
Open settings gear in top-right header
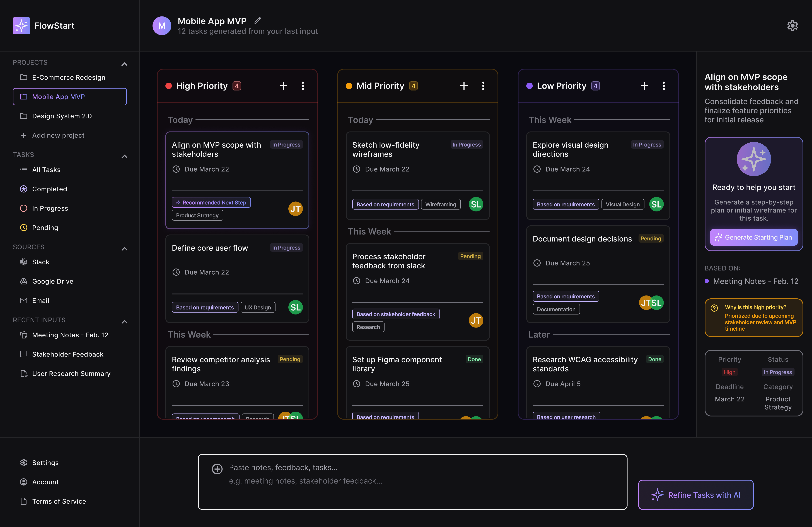point(792,26)
